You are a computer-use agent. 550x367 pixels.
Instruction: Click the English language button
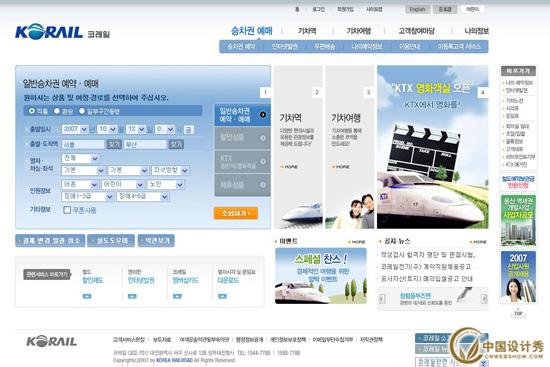(417, 9)
